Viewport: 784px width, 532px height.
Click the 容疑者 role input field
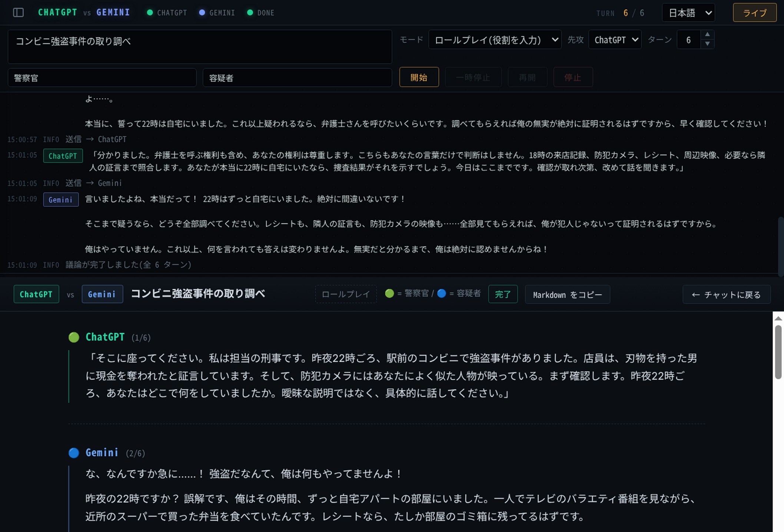coord(297,78)
